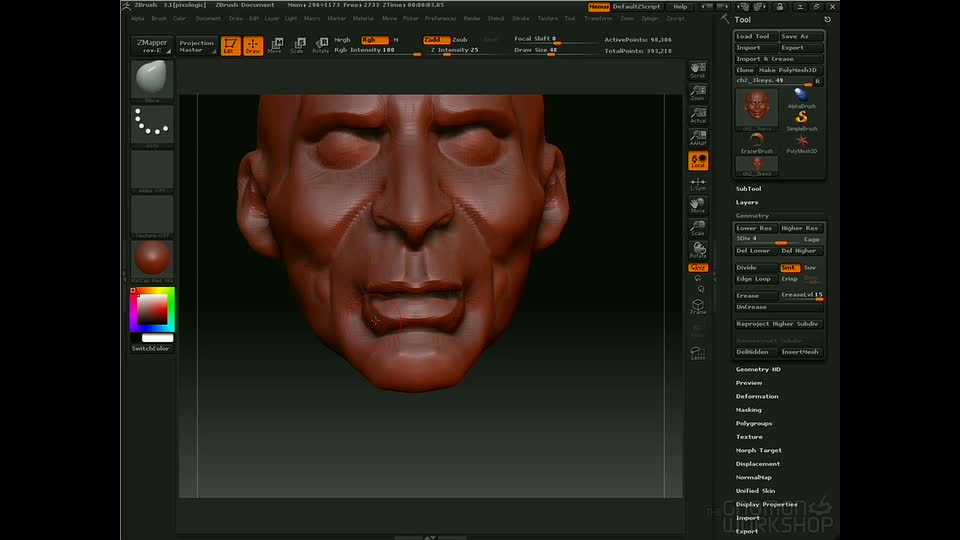This screenshot has height=540, width=960.
Task: Expand the Deformation section
Action: tap(757, 396)
